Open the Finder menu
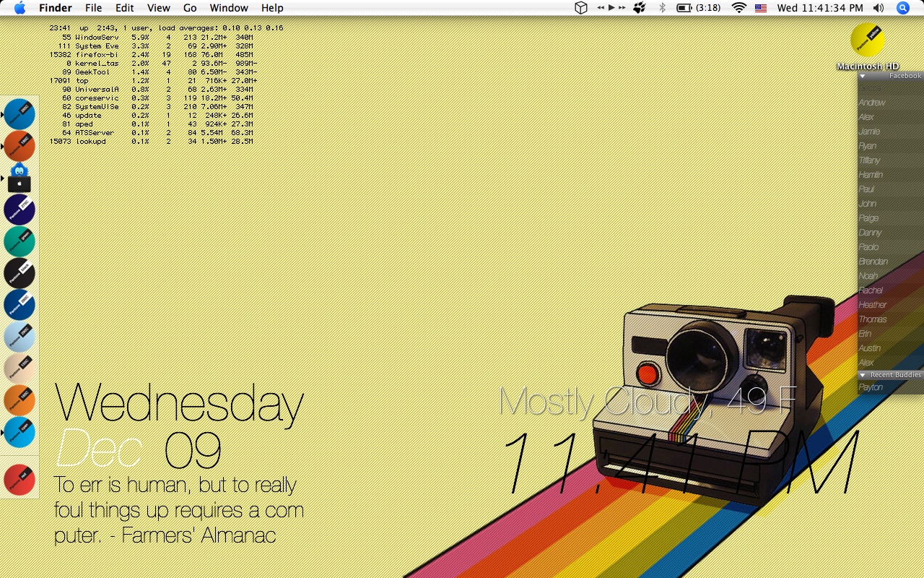 click(x=56, y=8)
